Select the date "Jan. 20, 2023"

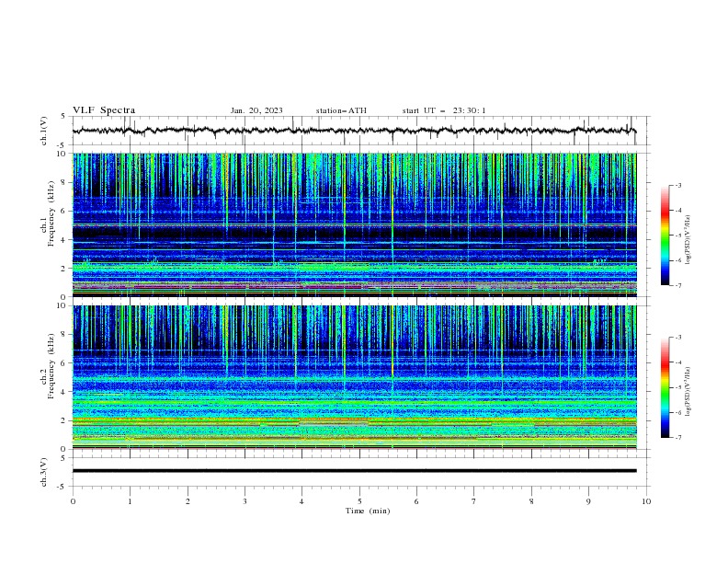(x=256, y=110)
